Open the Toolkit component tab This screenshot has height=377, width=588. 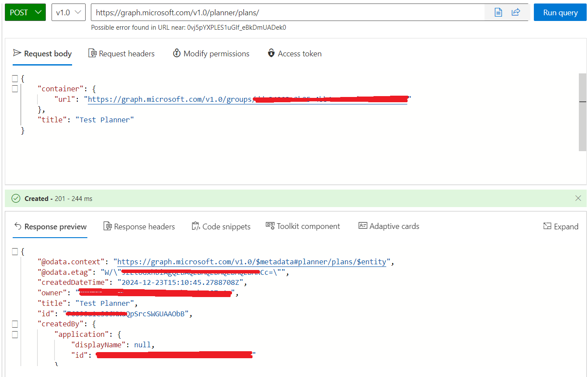pyautogui.click(x=303, y=226)
